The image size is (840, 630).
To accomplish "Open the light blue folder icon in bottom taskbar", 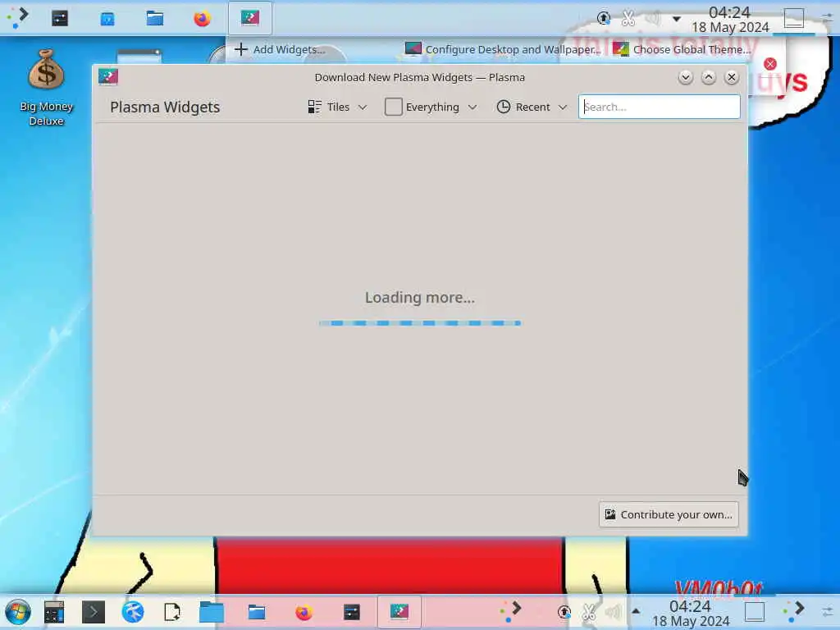I will [x=212, y=612].
